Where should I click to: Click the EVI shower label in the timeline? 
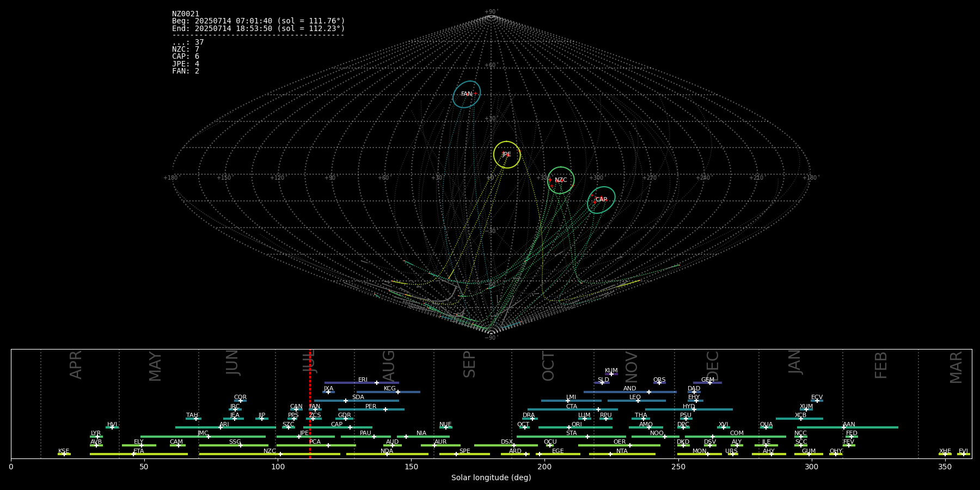coord(964,451)
